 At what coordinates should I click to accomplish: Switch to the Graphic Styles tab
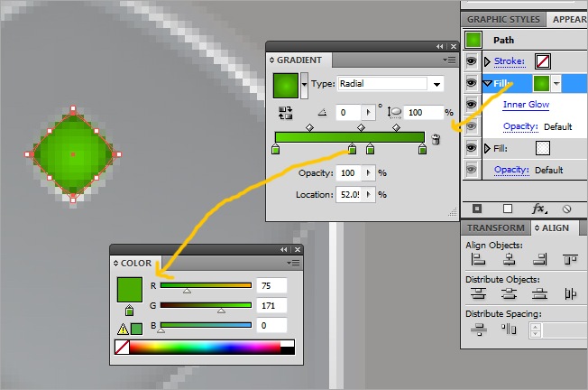tap(503, 20)
